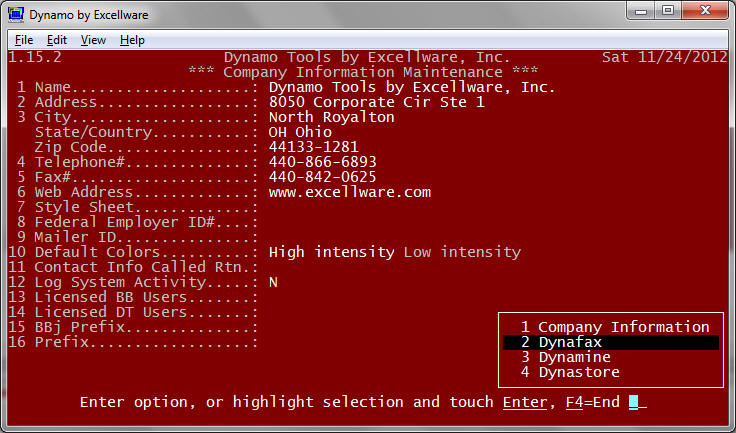Select the highlighted Dynafax option
This screenshot has height=433, width=736.
pyautogui.click(x=611, y=342)
